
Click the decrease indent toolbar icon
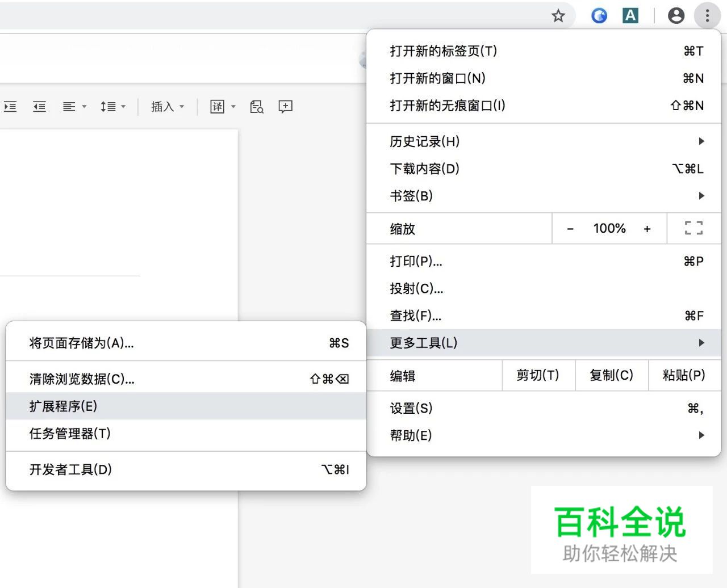click(x=39, y=107)
